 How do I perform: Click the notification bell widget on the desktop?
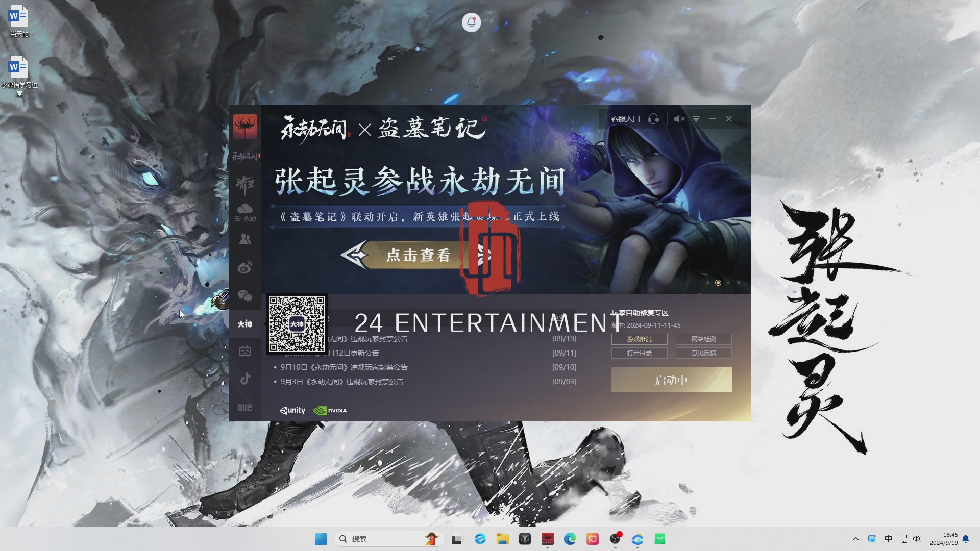pos(471,22)
